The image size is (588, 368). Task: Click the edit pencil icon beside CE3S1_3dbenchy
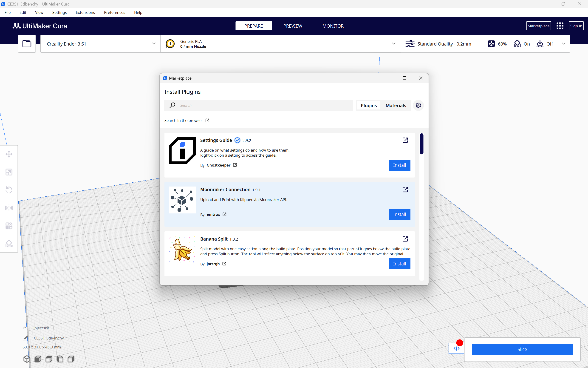click(x=25, y=338)
